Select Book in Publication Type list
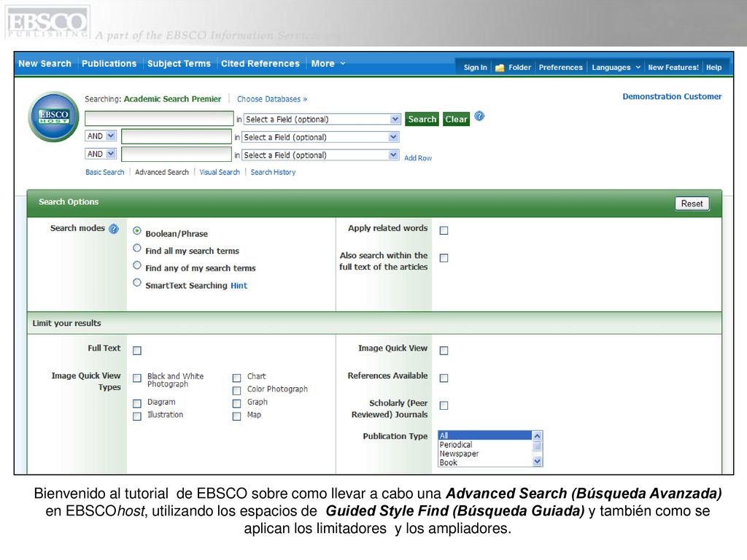Screen dimensions: 747x560 484,462
